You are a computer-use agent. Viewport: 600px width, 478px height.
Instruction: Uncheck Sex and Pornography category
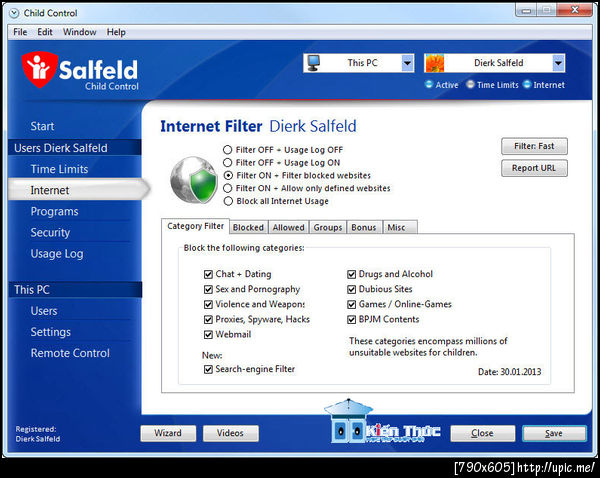[208, 289]
